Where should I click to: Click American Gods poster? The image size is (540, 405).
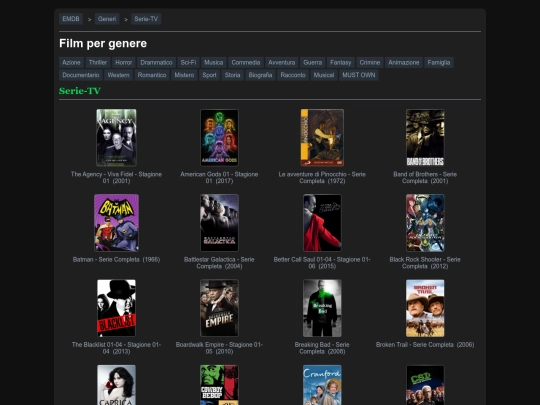[219, 138]
